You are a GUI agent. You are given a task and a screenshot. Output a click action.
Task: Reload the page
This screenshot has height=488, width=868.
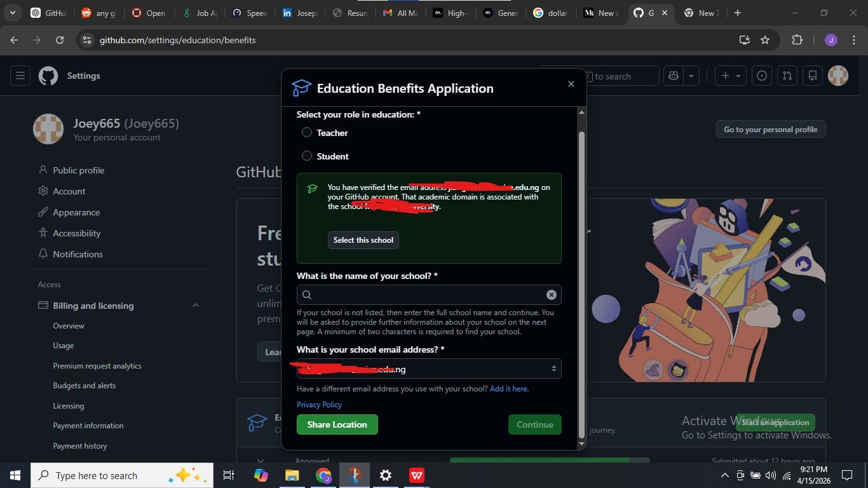(x=60, y=40)
